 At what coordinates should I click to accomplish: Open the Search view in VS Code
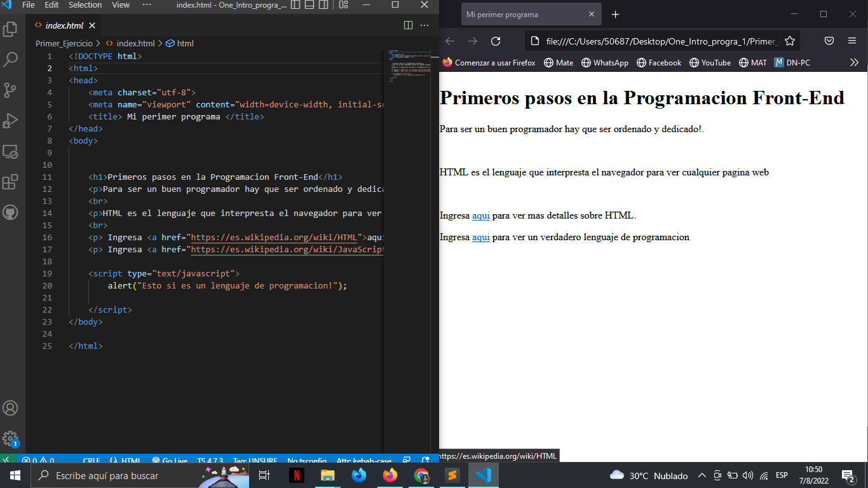point(10,60)
